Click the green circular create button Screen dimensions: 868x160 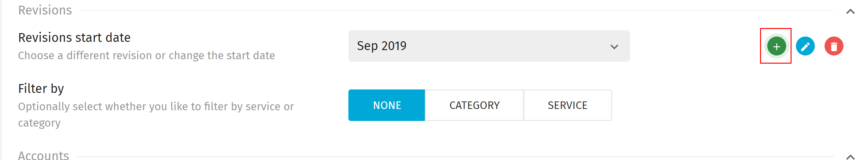pyautogui.click(x=776, y=46)
